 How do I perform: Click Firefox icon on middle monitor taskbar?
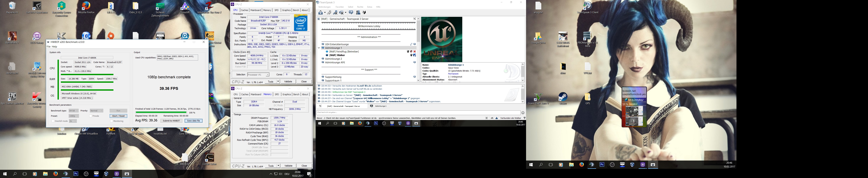360,123
